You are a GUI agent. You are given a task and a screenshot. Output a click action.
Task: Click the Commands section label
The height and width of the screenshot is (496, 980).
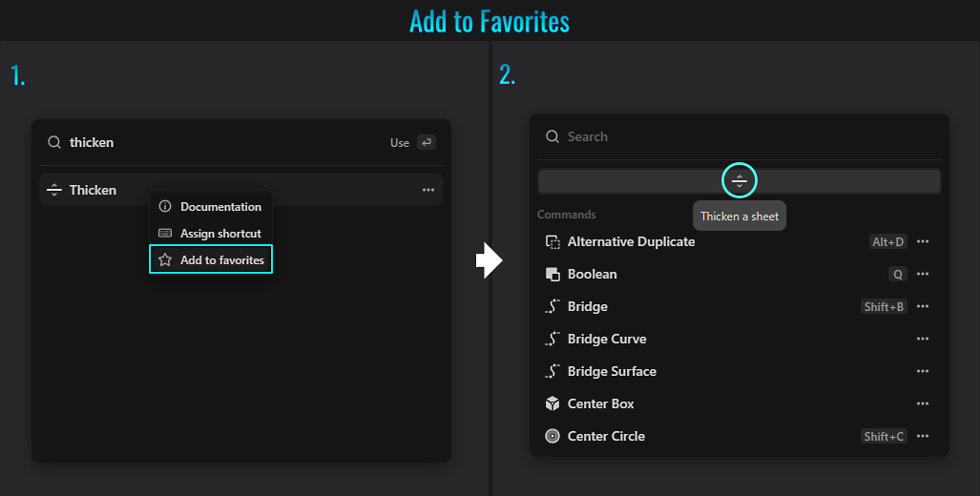pyautogui.click(x=566, y=215)
